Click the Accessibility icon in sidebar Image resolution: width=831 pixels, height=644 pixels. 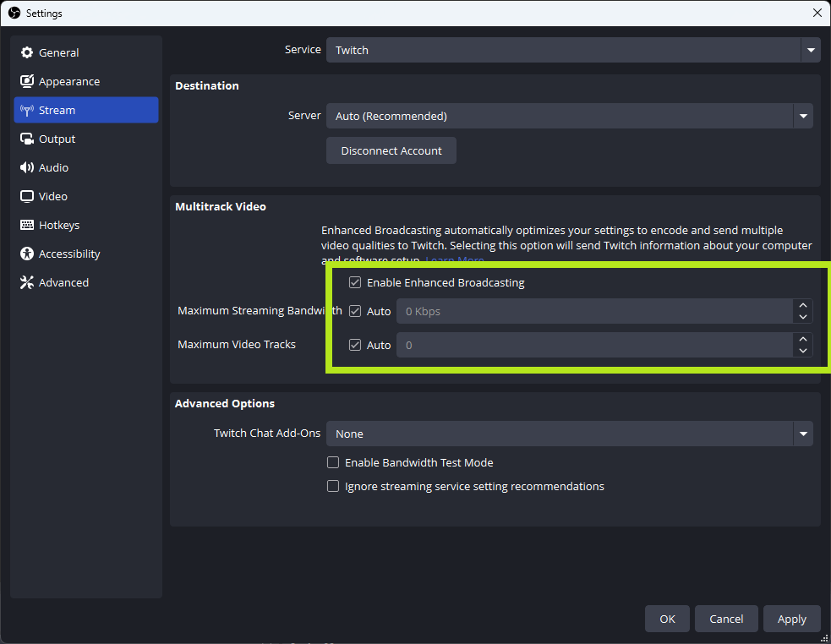click(x=27, y=254)
